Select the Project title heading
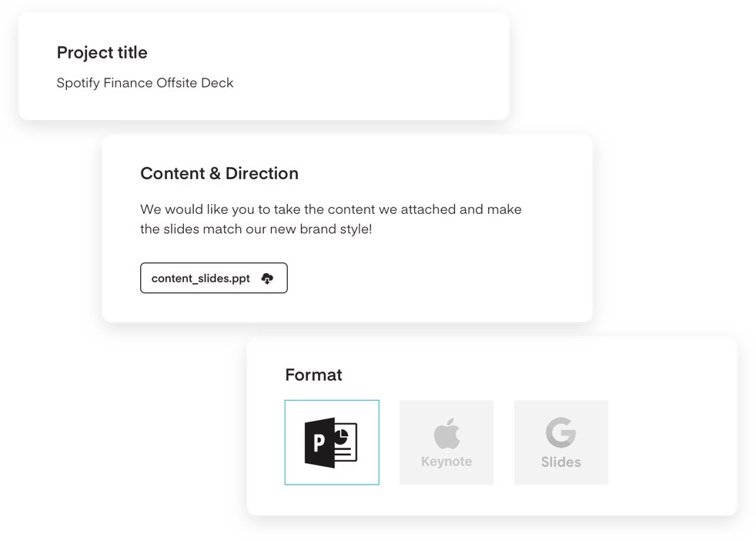Image resolution: width=756 pixels, height=540 pixels. 102,52
